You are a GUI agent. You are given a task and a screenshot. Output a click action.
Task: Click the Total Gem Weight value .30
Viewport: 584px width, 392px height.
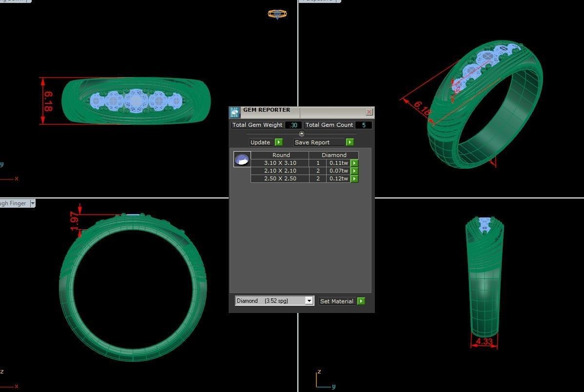[x=293, y=125]
